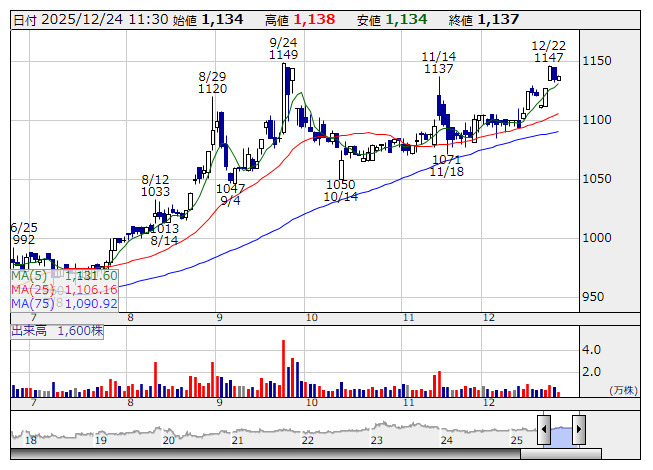Click the 12/22 1147 high label

549,52
